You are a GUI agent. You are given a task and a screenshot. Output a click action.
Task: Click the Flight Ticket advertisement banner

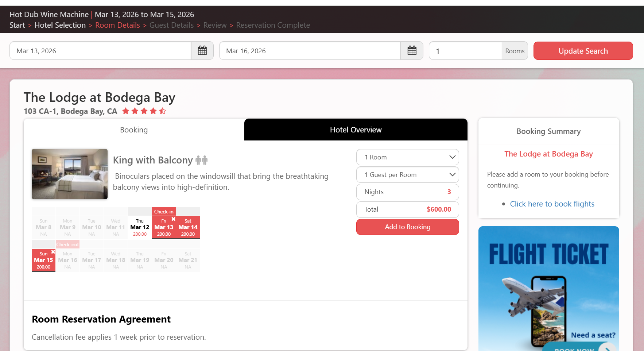tap(548, 288)
